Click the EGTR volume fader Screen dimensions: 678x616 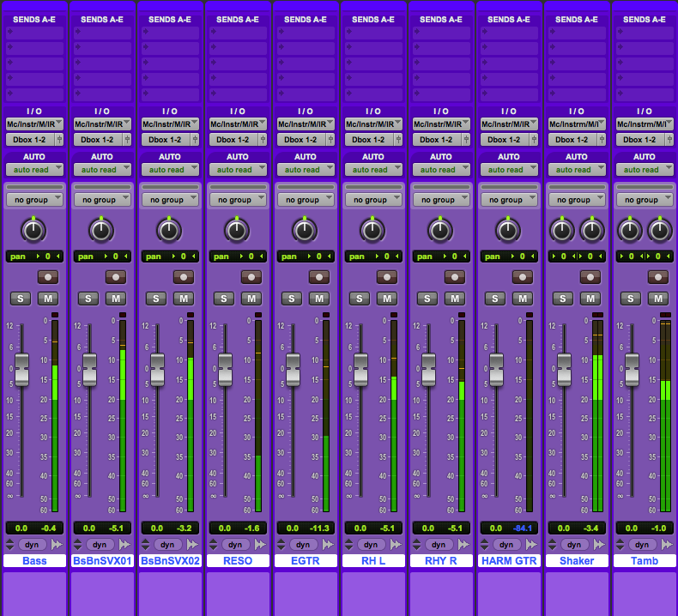coord(293,370)
